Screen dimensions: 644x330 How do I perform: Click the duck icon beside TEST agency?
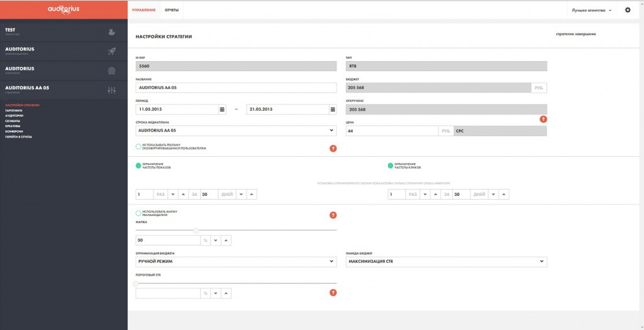coord(111,31)
